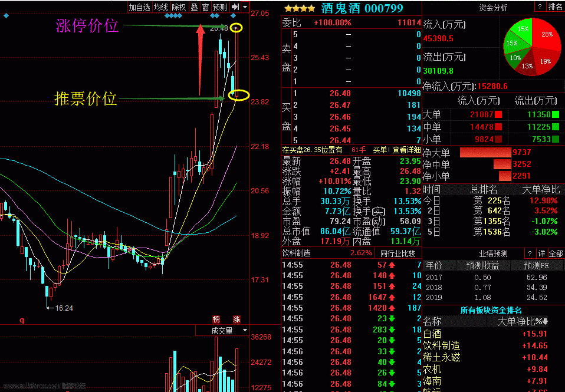565x392 pixels.
Task: Click the red swatch beside 中单 inflow 14478
Action: click(x=498, y=127)
